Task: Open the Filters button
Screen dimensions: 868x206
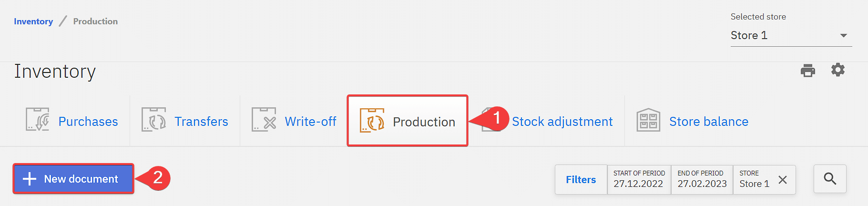Action: point(581,180)
